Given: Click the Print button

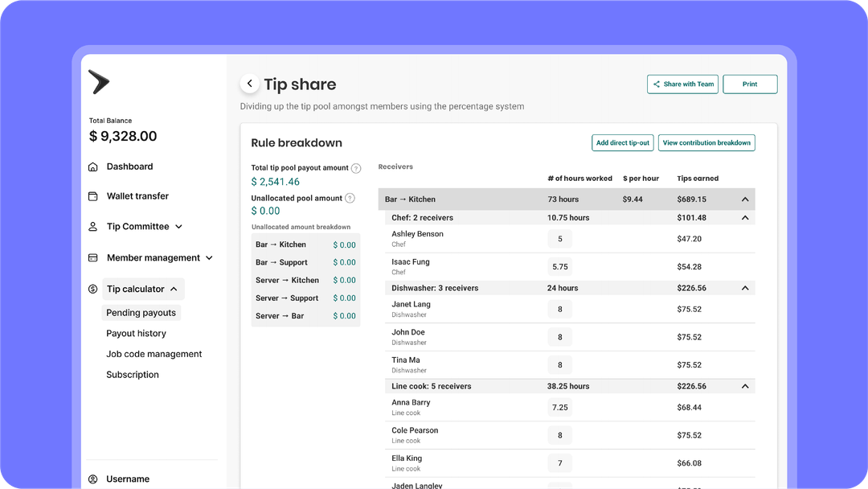Looking at the screenshot, I should 750,84.
